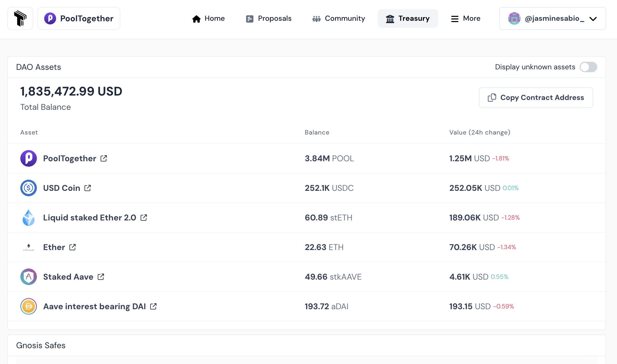The height and width of the screenshot is (364, 617).
Task: Open external link icon for Liquid staked Ether 2.0
Action: pyautogui.click(x=144, y=218)
